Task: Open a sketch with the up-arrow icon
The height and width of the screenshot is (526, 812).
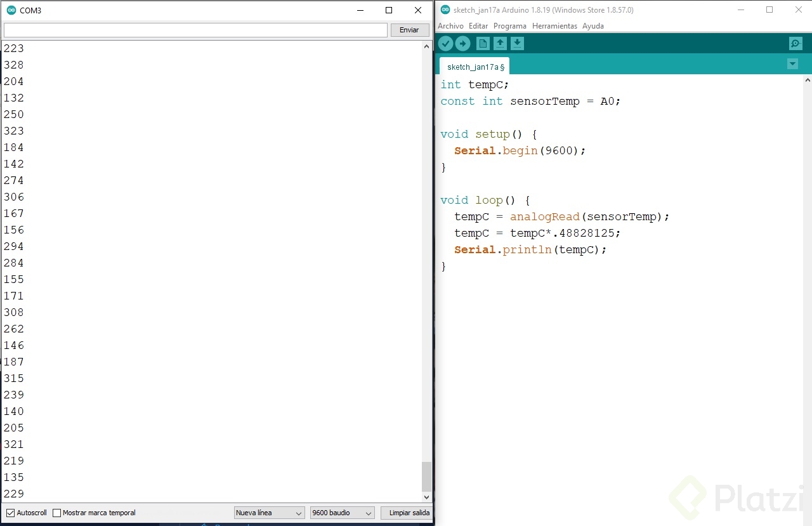Action: pyautogui.click(x=500, y=43)
